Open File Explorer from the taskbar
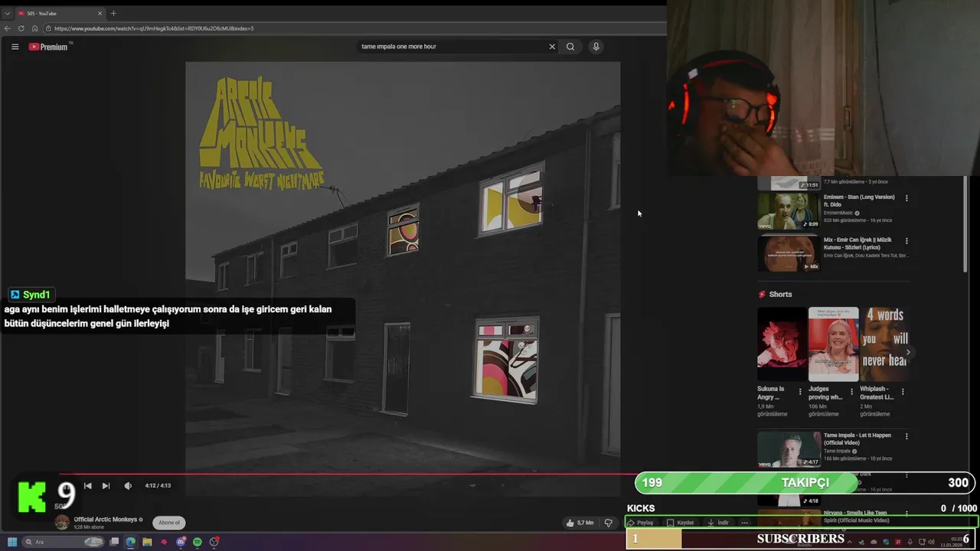Viewport: 980px width, 551px height. [147, 542]
